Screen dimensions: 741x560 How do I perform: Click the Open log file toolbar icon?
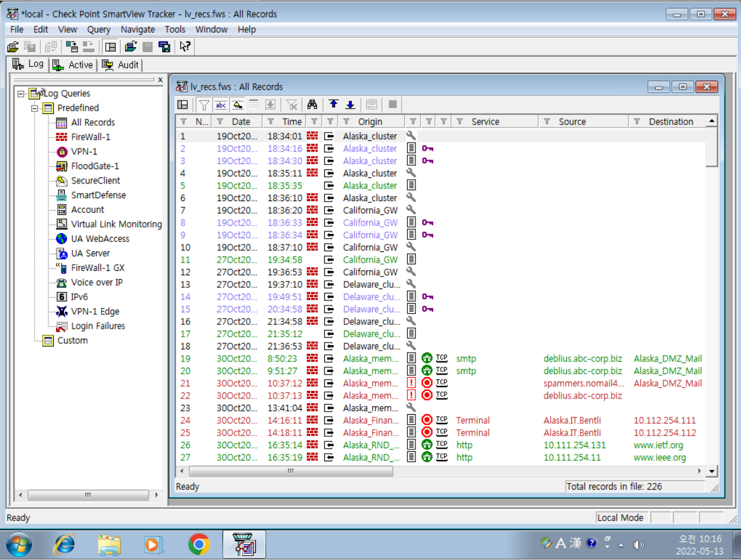pos(13,47)
